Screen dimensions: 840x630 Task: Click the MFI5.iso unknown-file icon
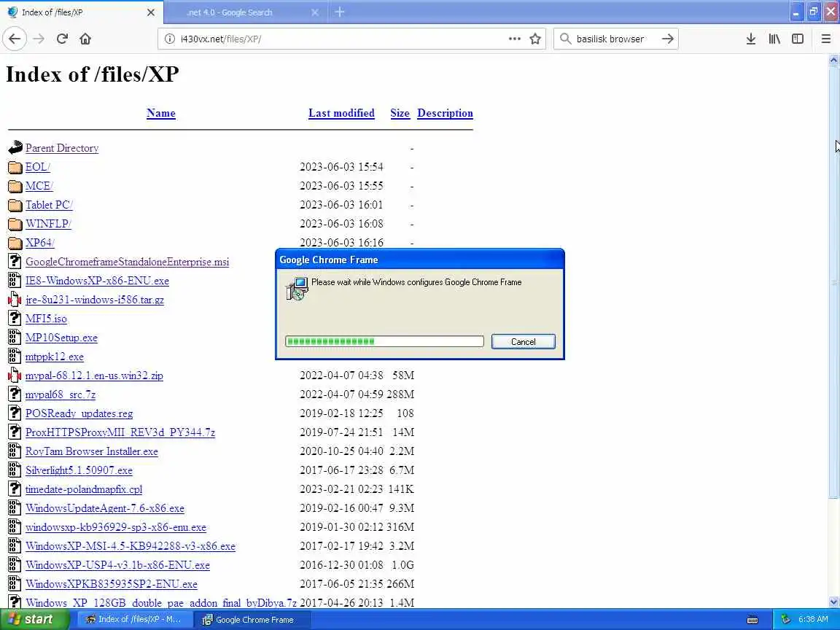click(x=15, y=318)
